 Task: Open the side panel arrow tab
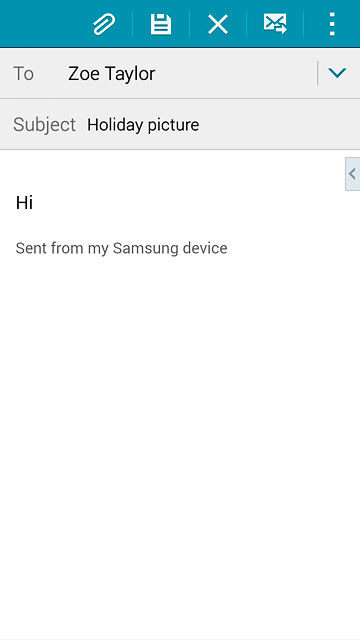(352, 174)
